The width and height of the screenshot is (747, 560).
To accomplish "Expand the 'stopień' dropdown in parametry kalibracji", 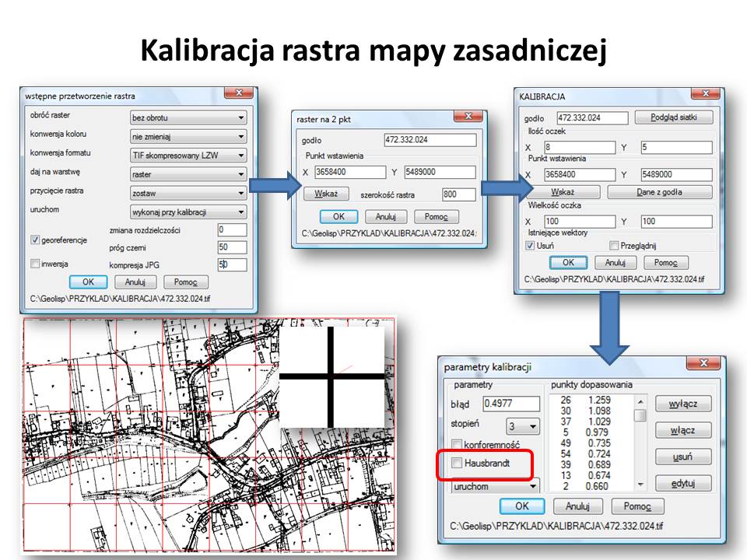I will coord(523,426).
